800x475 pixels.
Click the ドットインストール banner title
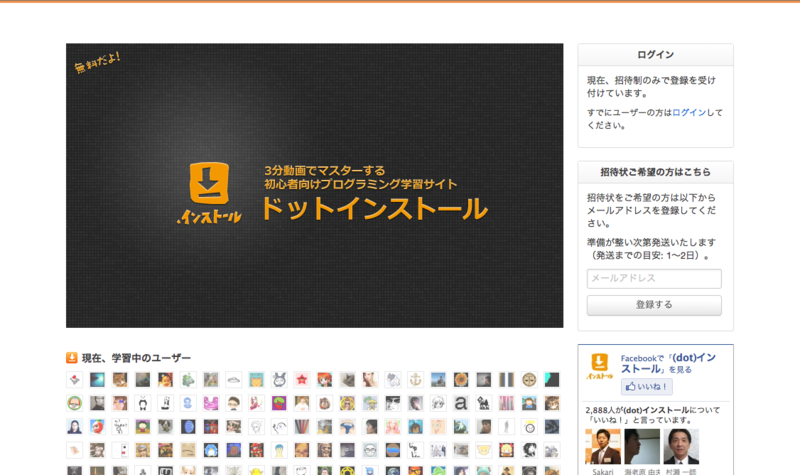pyautogui.click(x=374, y=209)
